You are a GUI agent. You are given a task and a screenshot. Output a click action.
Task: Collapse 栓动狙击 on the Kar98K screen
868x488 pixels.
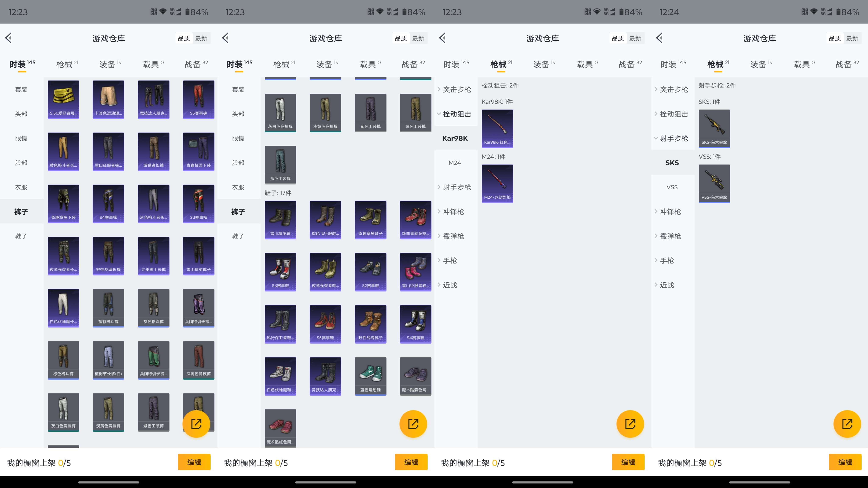(x=456, y=114)
